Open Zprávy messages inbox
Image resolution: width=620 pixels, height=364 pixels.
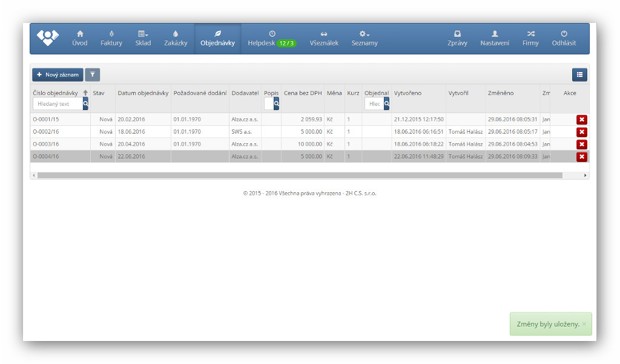[457, 38]
